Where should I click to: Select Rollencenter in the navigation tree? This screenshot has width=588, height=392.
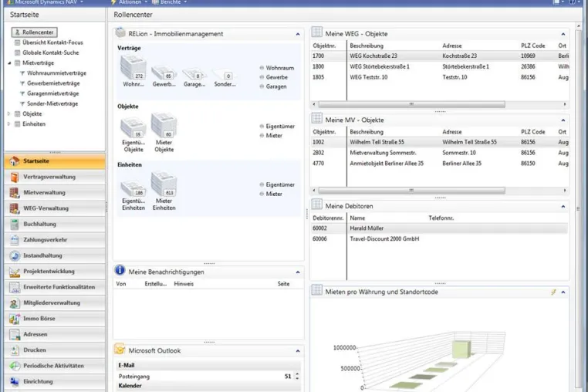coord(35,32)
